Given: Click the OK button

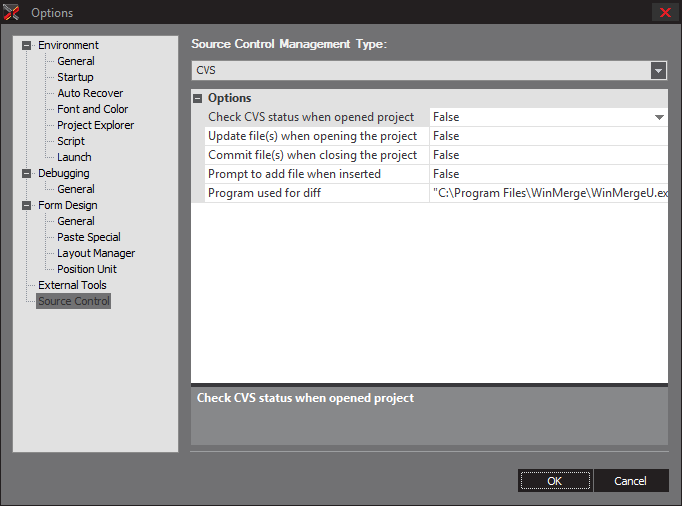Looking at the screenshot, I should [554, 481].
